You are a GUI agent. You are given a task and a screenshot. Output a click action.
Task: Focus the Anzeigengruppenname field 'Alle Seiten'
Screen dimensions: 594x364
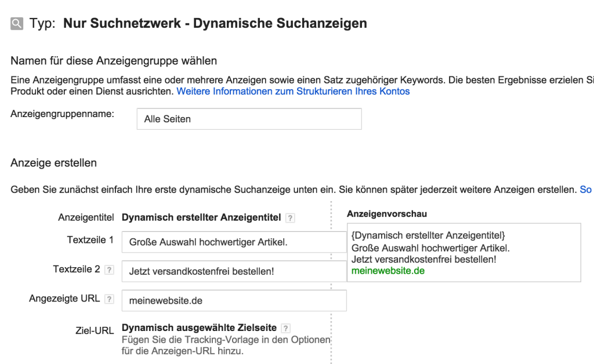(249, 119)
